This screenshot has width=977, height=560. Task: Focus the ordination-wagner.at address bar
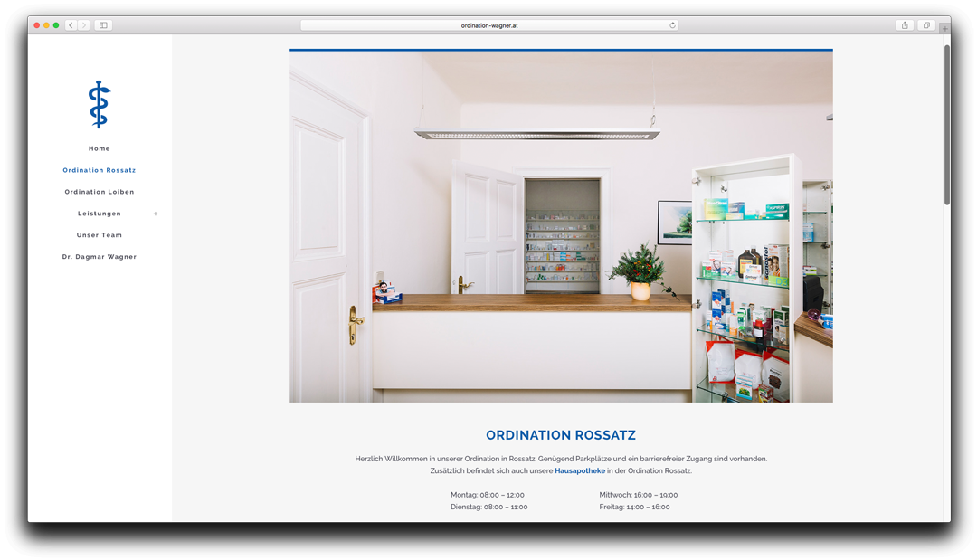[488, 25]
